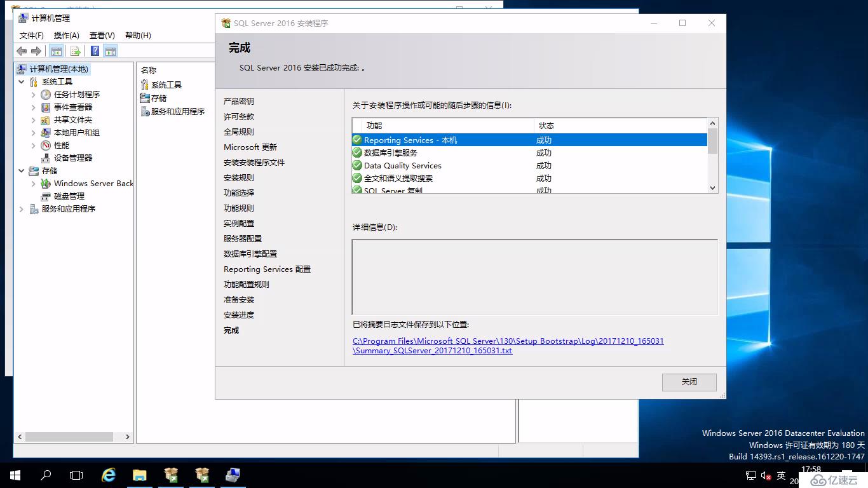Open the 操作(A) menu
Image resolution: width=868 pixels, height=488 pixels.
(x=67, y=36)
